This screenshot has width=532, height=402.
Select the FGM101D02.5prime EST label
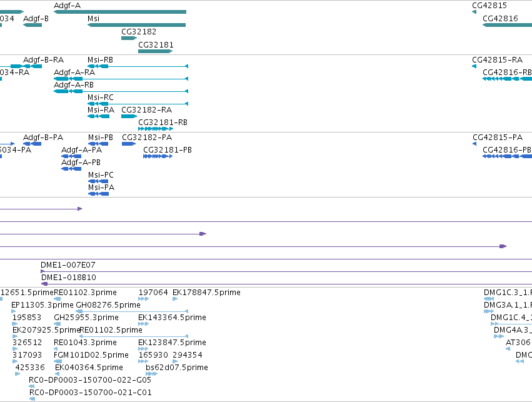click(x=91, y=356)
